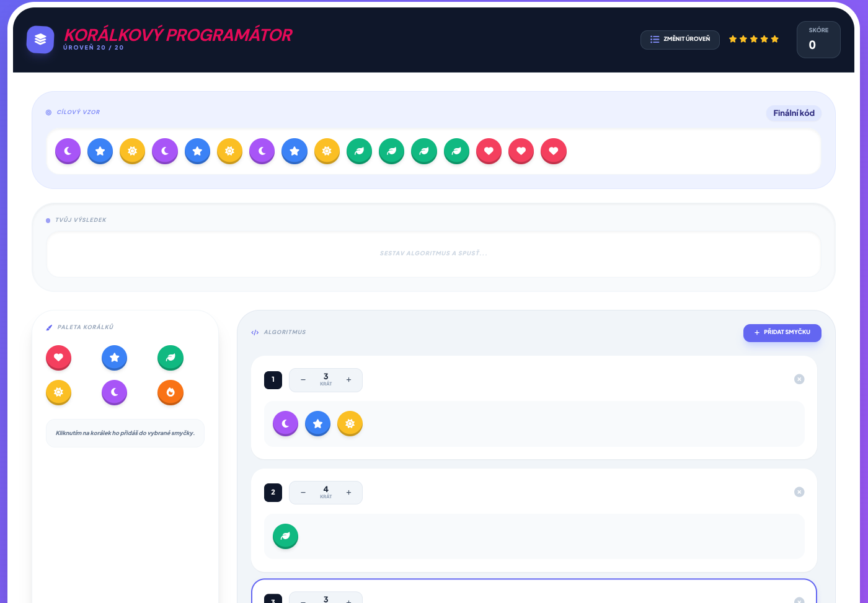The height and width of the screenshot is (603, 868).
Task: Click the Finální kód badge
Action: [x=794, y=113]
